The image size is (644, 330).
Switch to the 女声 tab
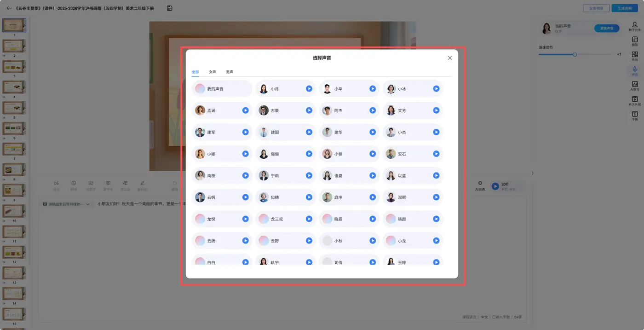[x=212, y=72]
